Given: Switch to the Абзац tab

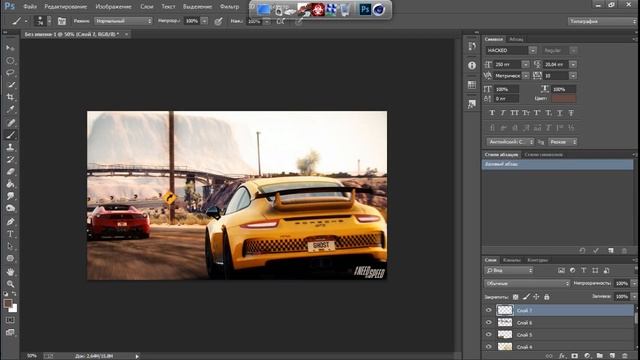Looking at the screenshot, I should 516,39.
